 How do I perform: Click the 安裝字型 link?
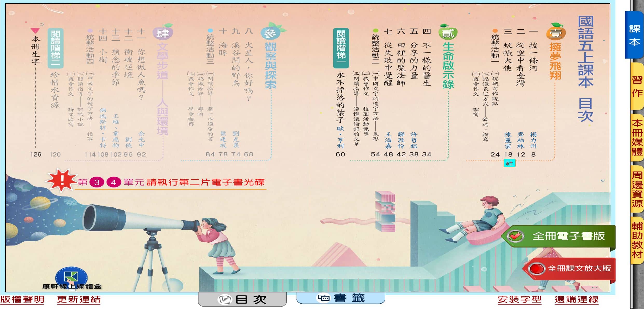point(519,300)
